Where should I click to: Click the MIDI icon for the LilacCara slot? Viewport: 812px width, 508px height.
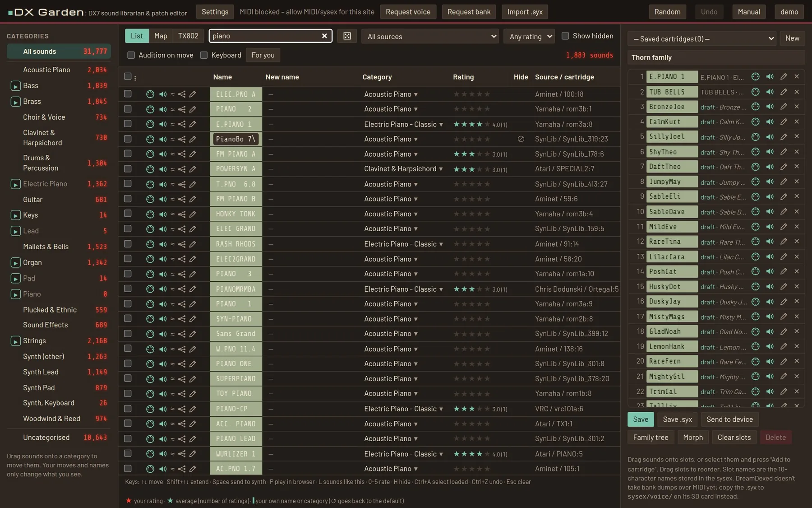(755, 256)
